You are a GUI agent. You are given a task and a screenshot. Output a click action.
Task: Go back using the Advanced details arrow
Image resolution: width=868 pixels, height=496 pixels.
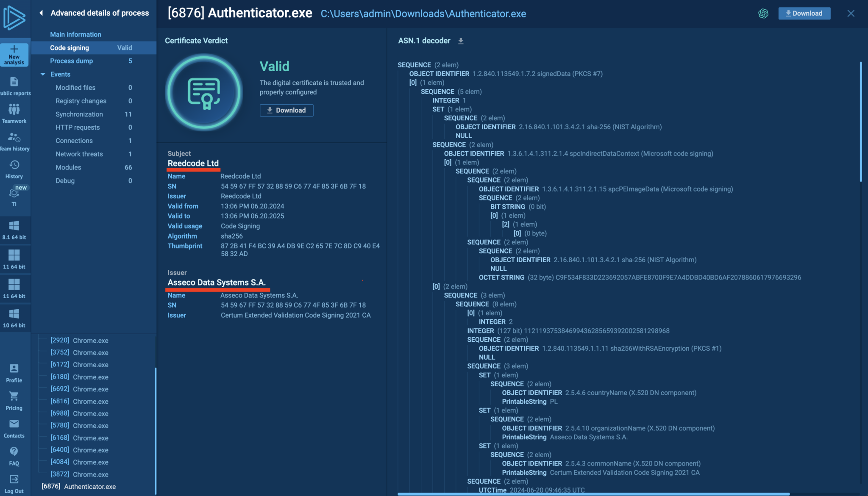point(41,13)
